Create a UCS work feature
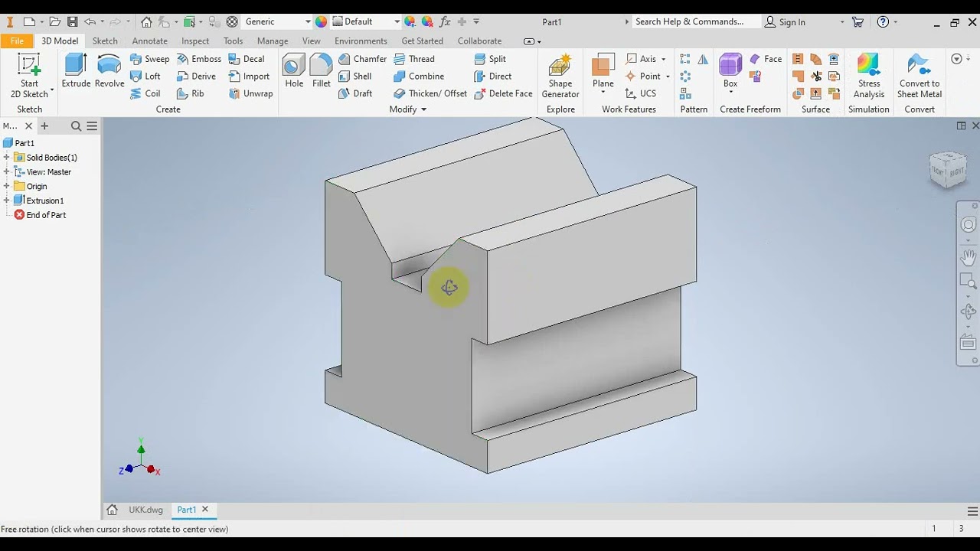Viewport: 980px width, 551px height. click(x=641, y=93)
